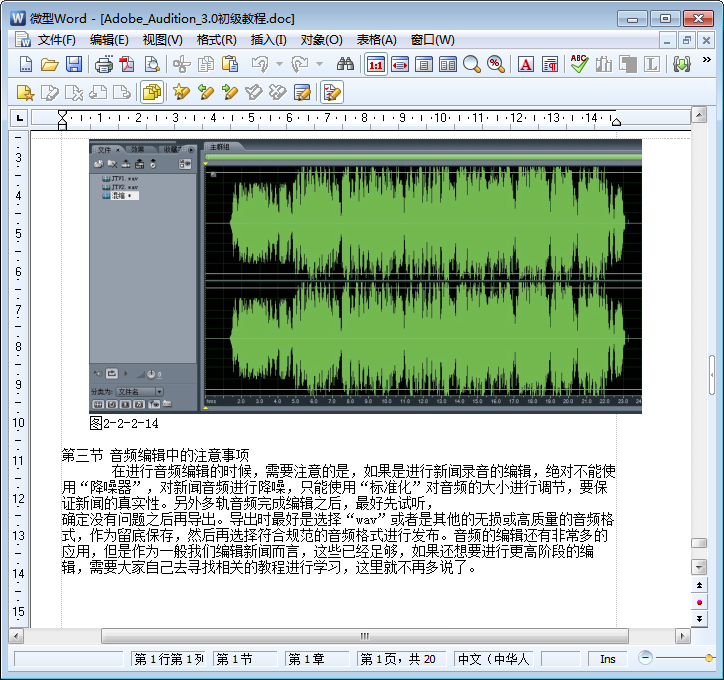Open the 视图(V) menu
Viewport: 724px width, 680px height.
tap(163, 40)
